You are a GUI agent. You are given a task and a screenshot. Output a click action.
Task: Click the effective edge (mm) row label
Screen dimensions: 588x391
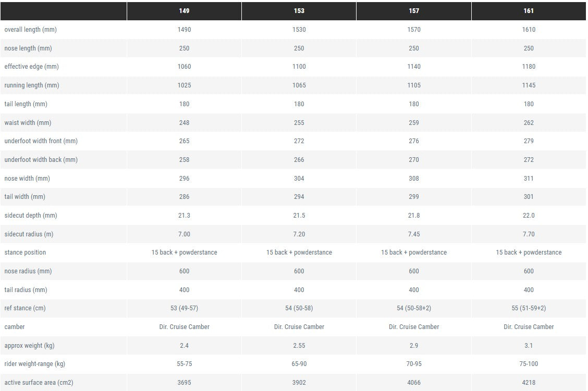pyautogui.click(x=31, y=67)
